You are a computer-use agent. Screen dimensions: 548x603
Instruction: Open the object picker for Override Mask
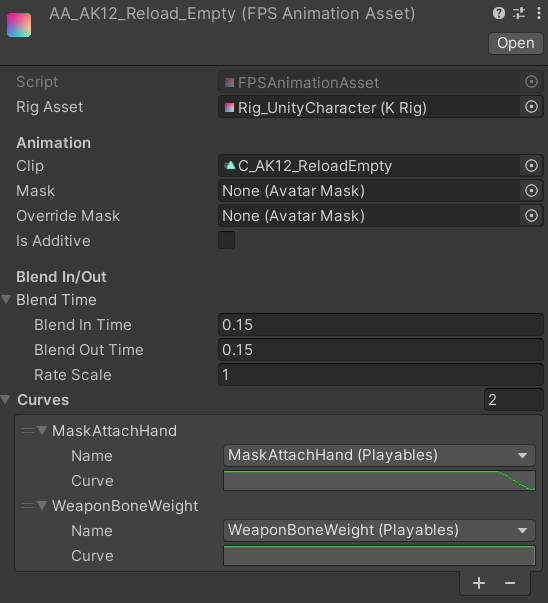click(x=531, y=216)
